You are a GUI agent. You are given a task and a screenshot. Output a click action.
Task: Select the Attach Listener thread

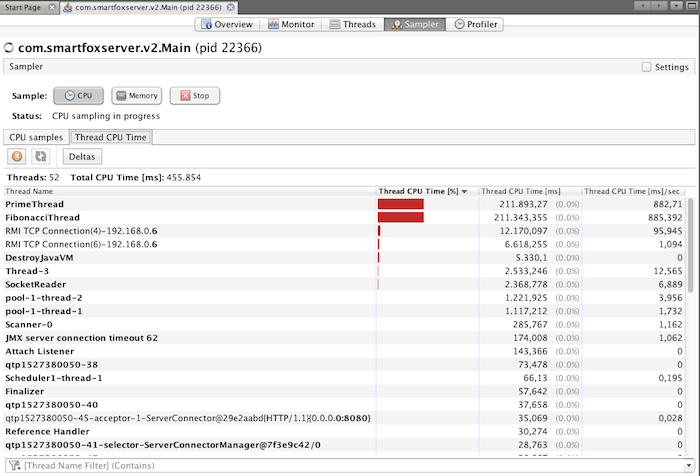tap(345, 351)
